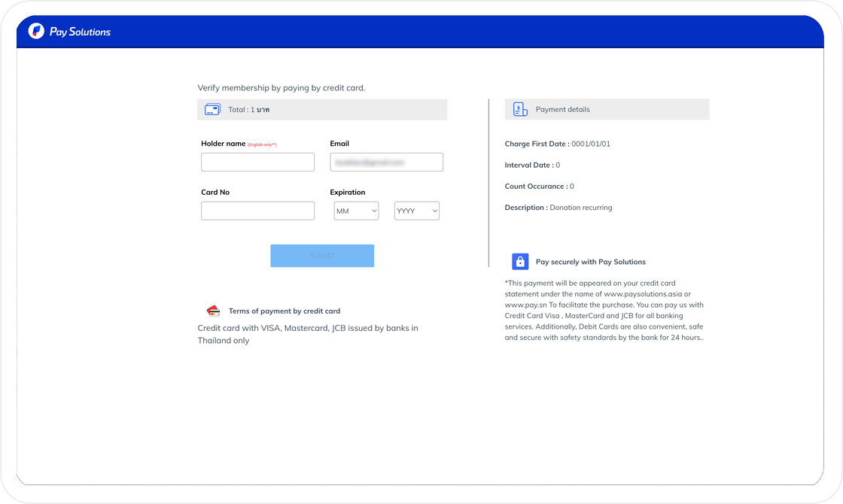Viewport: 843px width, 504px height.
Task: Click the red cards icon beside Terms
Action: (213, 311)
